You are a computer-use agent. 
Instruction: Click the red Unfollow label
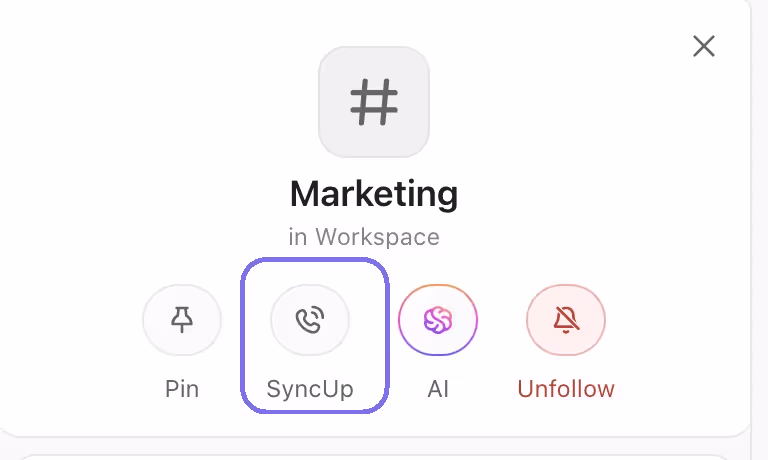[x=566, y=389]
